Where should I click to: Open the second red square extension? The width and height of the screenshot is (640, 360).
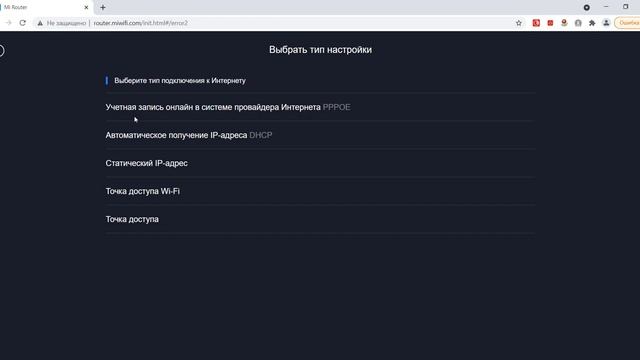point(550,23)
